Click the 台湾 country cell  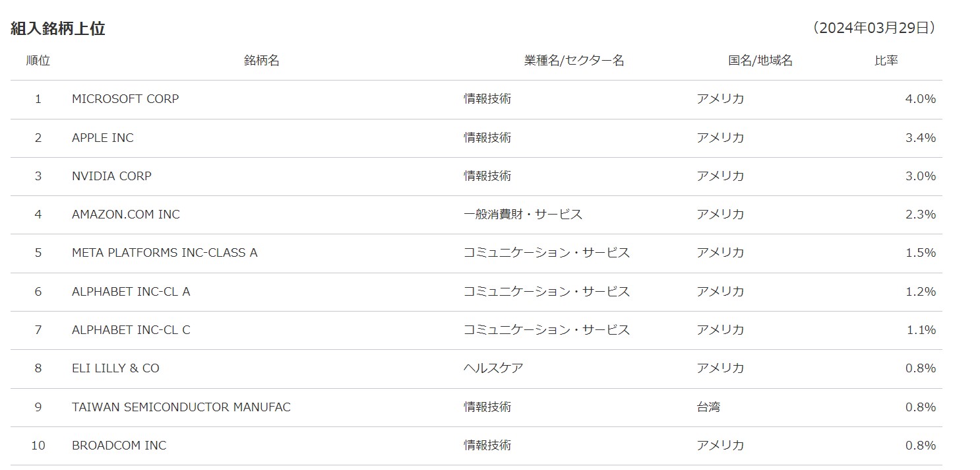(x=708, y=407)
